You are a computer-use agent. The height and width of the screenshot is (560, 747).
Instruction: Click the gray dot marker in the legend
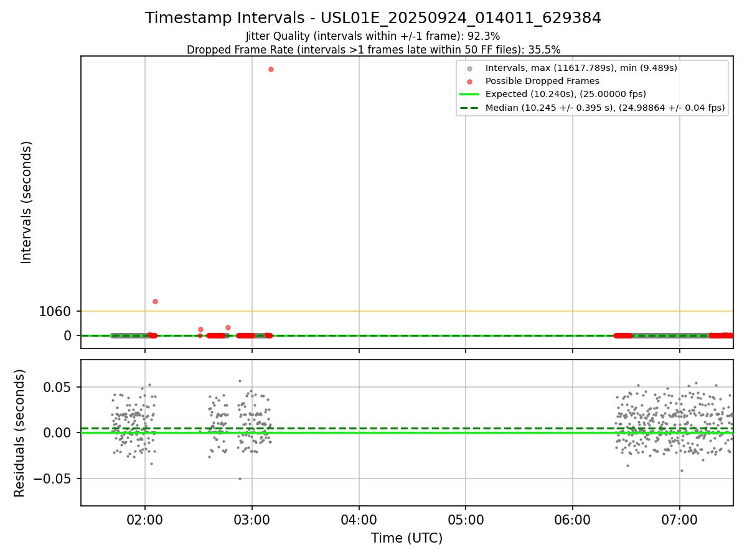pos(469,68)
